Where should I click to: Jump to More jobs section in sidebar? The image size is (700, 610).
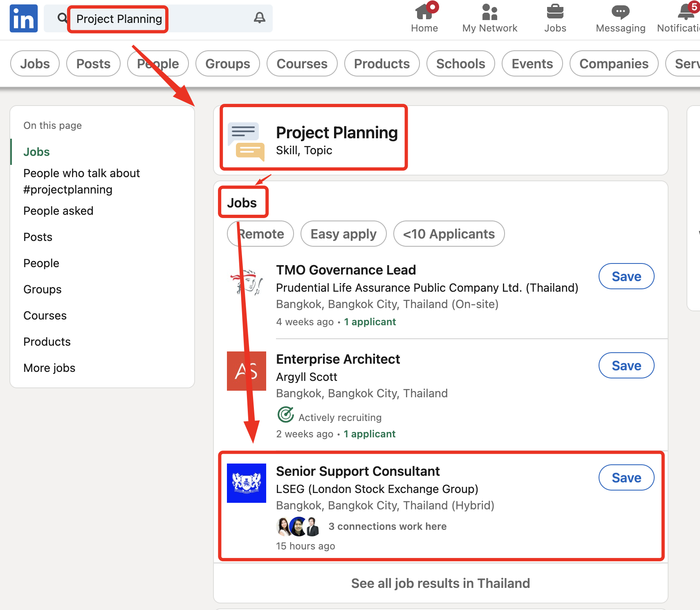(49, 368)
